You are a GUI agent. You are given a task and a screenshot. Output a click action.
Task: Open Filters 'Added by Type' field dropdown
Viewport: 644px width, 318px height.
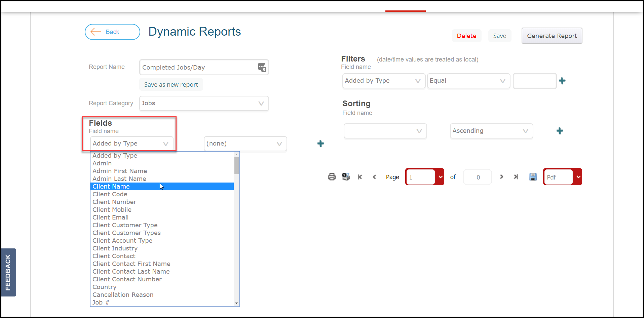pyautogui.click(x=384, y=81)
